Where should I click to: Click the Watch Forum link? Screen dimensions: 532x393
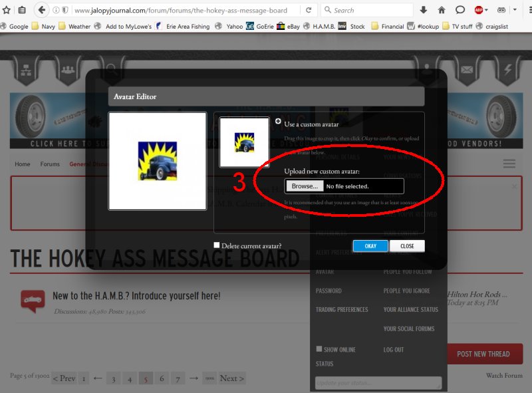point(504,375)
